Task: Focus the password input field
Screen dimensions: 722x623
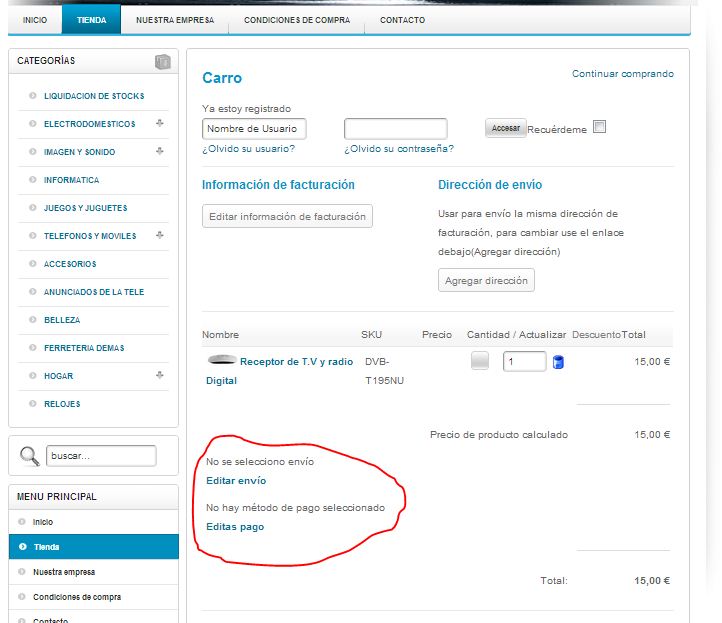Action: 396,129
